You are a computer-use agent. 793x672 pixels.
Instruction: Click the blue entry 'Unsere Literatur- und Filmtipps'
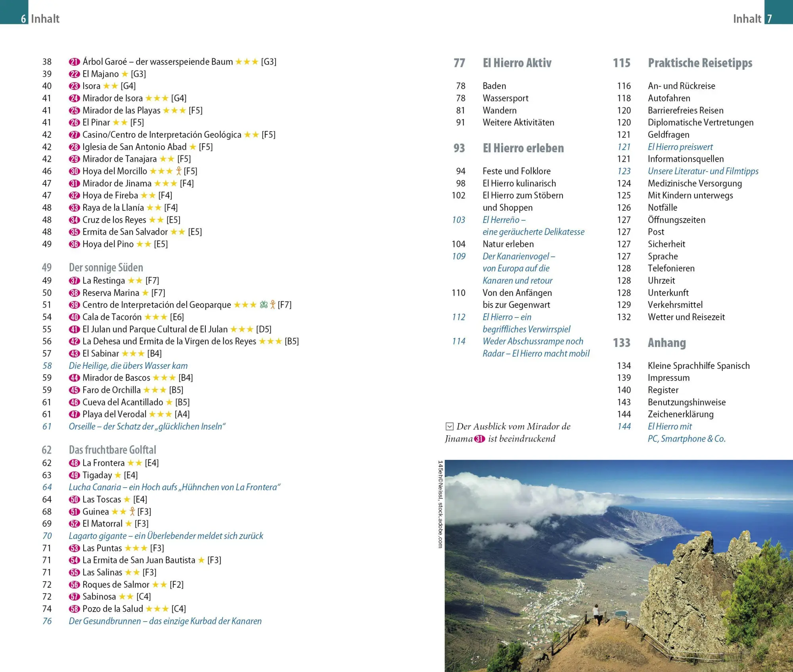coord(703,171)
